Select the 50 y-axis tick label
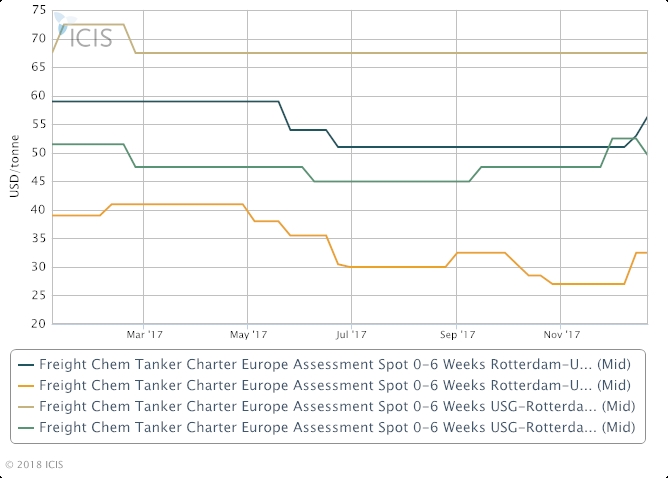Image resolution: width=668 pixels, height=478 pixels. (38, 153)
